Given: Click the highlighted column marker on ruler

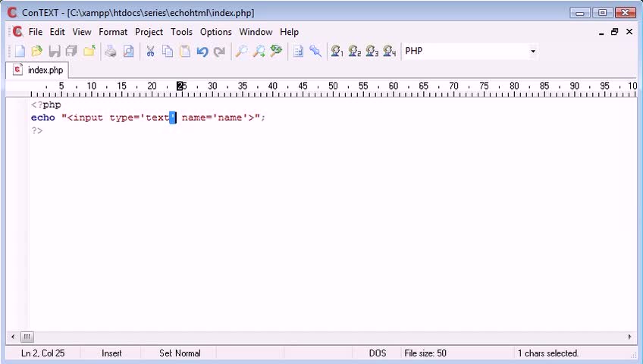Looking at the screenshot, I should [x=180, y=86].
